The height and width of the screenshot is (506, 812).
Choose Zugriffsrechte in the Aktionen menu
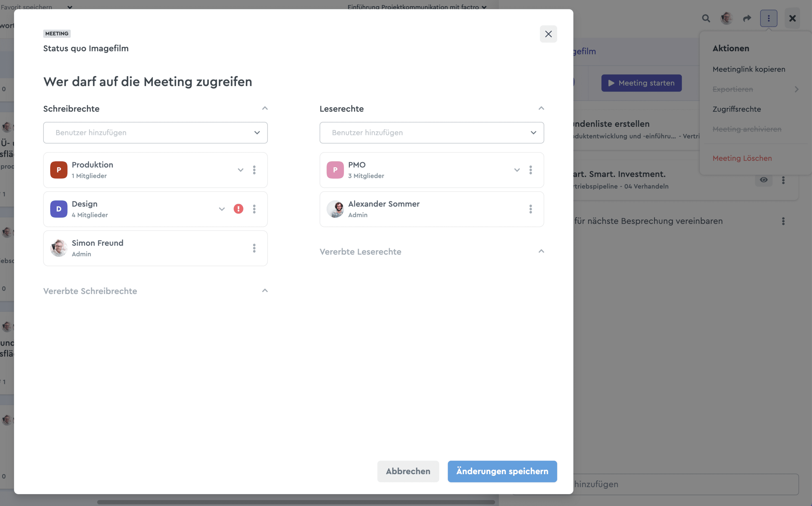click(x=737, y=109)
